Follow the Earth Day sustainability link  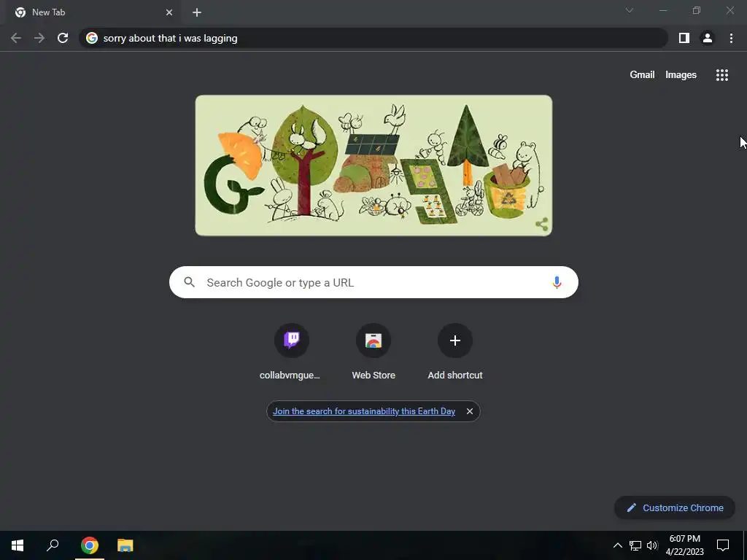(364, 411)
